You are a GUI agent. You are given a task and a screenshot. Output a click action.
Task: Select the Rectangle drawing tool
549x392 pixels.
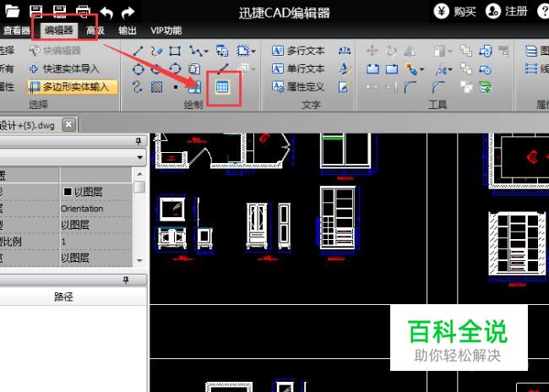pyautogui.click(x=175, y=52)
